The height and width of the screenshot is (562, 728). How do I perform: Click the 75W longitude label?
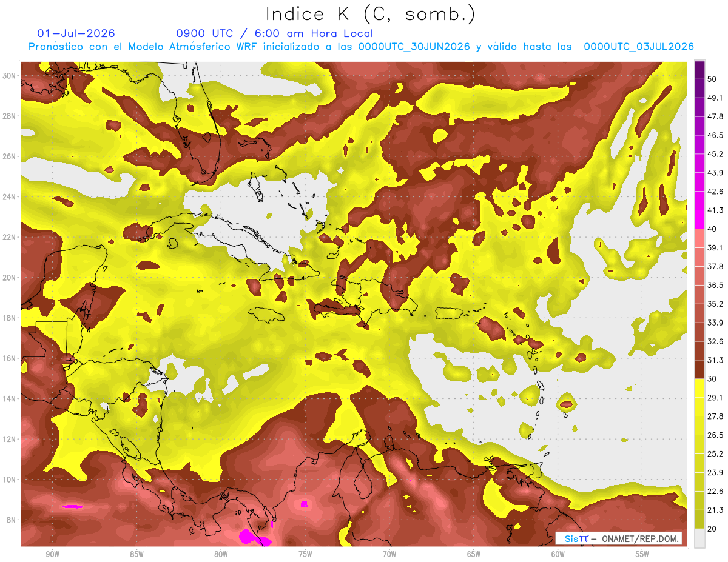coord(305,554)
